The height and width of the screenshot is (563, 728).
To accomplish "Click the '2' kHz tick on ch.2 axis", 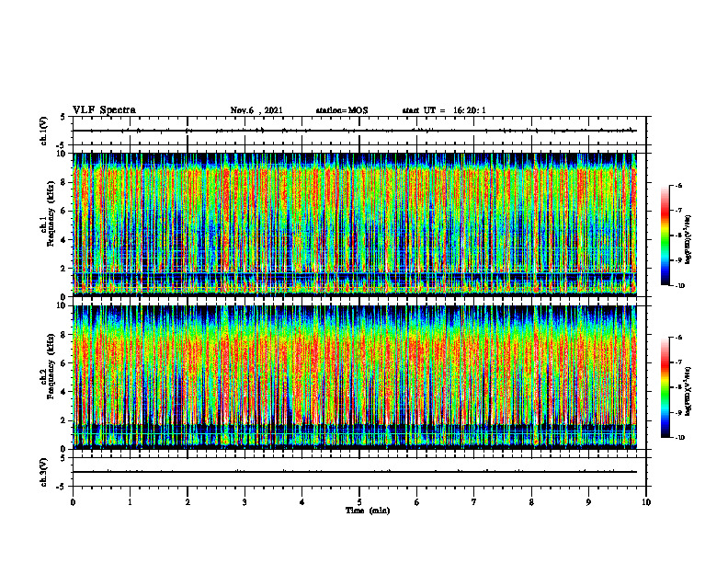I will [x=64, y=420].
